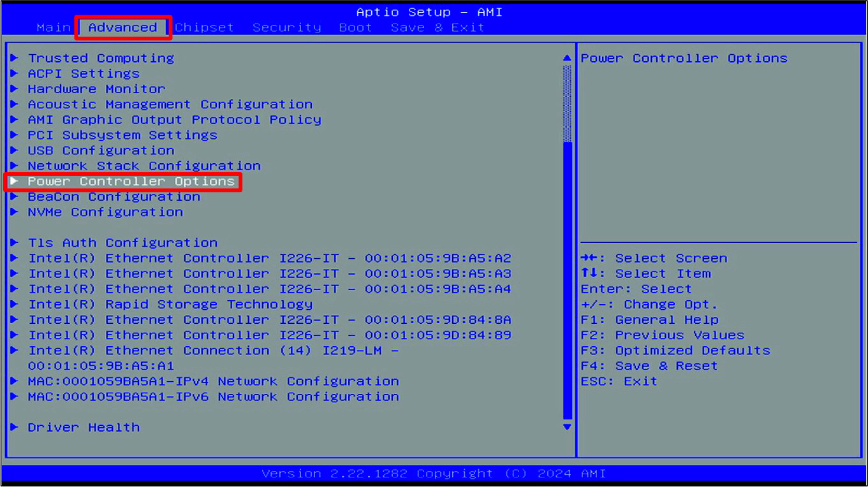Click the scrollbar down arrow

567,427
